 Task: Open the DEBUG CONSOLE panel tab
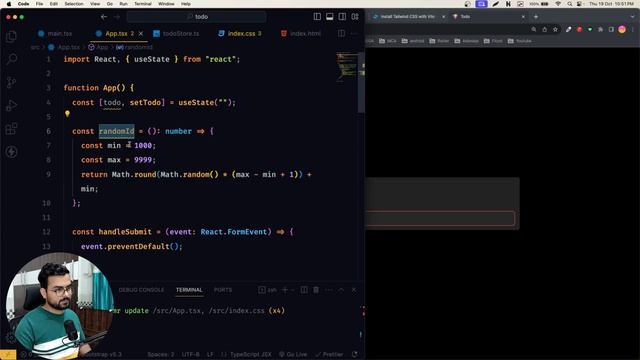[141, 290]
